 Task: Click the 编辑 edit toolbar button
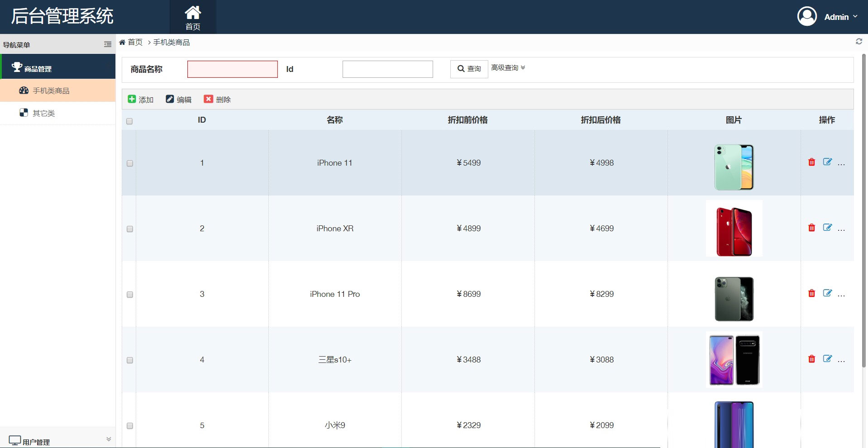tap(179, 99)
